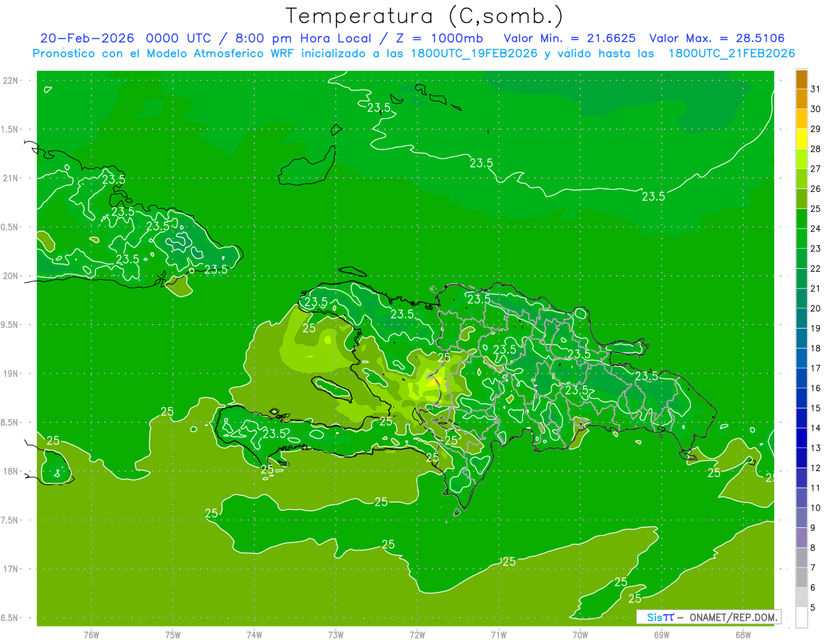Screen dimensions: 834x644
Task: Select the date text '20-Feb-2026'
Action: [87, 38]
